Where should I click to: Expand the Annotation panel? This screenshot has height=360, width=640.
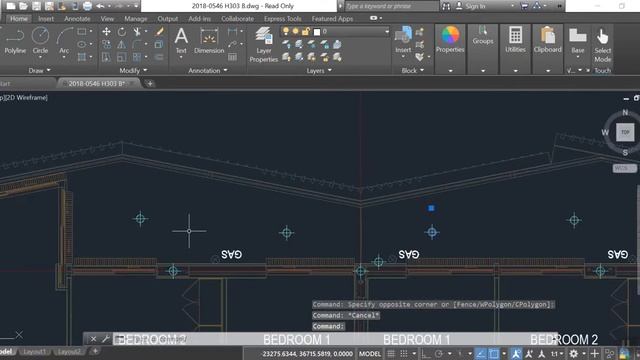click(208, 71)
